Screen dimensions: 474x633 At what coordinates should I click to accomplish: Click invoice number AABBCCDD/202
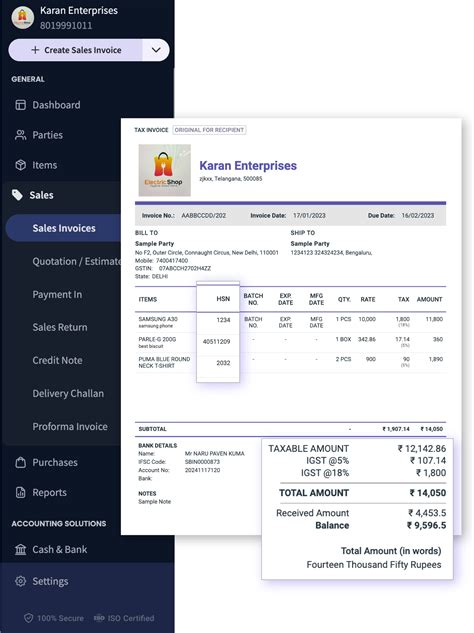(x=203, y=216)
